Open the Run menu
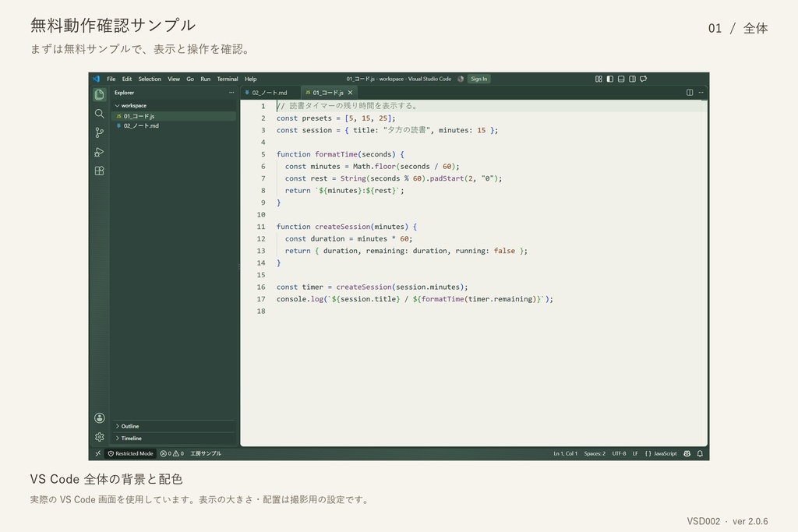The width and height of the screenshot is (798, 532). [206, 79]
